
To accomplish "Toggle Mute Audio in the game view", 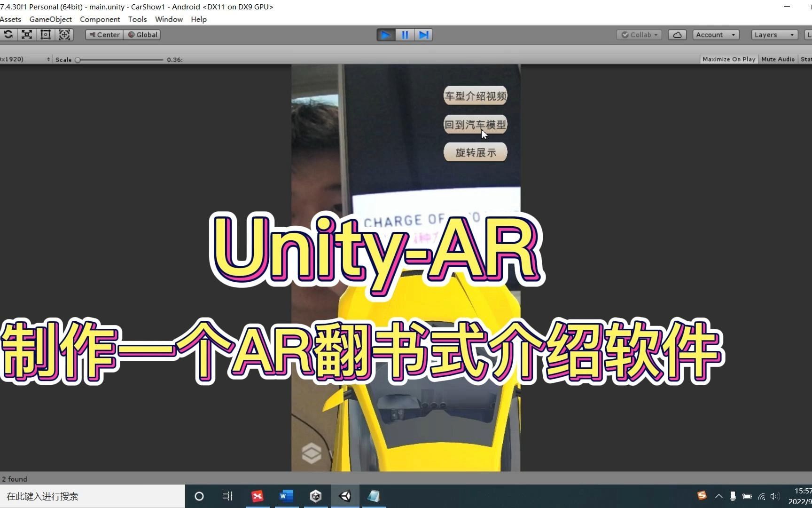I will coord(778,59).
